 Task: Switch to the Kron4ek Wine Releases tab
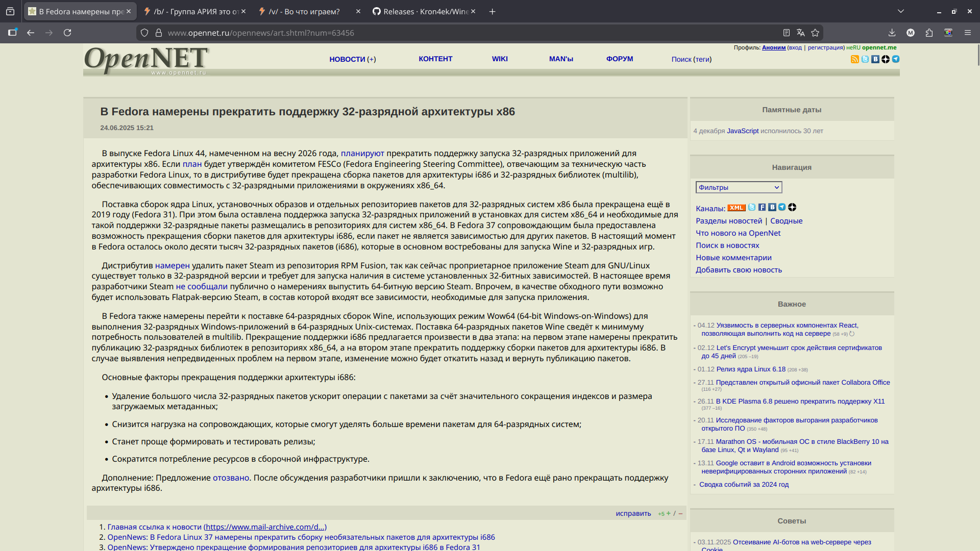(423, 11)
